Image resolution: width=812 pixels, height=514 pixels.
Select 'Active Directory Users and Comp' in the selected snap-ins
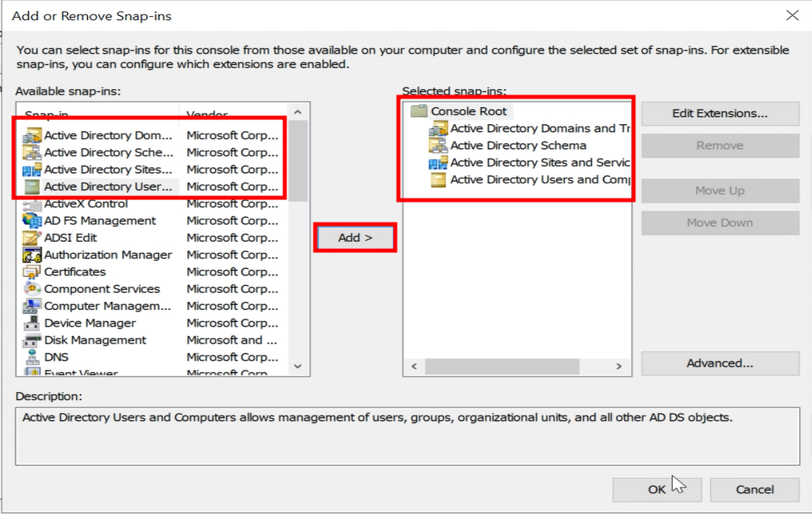click(540, 180)
